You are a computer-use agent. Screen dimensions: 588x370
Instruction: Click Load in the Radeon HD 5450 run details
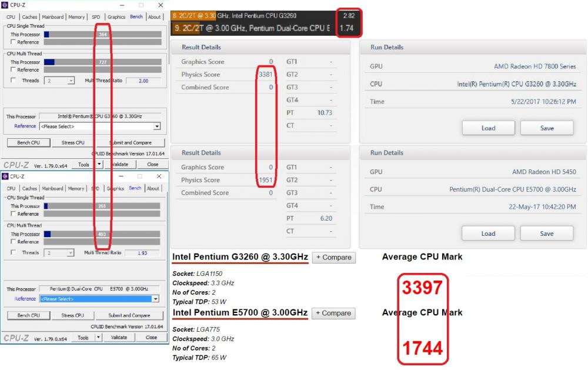click(488, 234)
